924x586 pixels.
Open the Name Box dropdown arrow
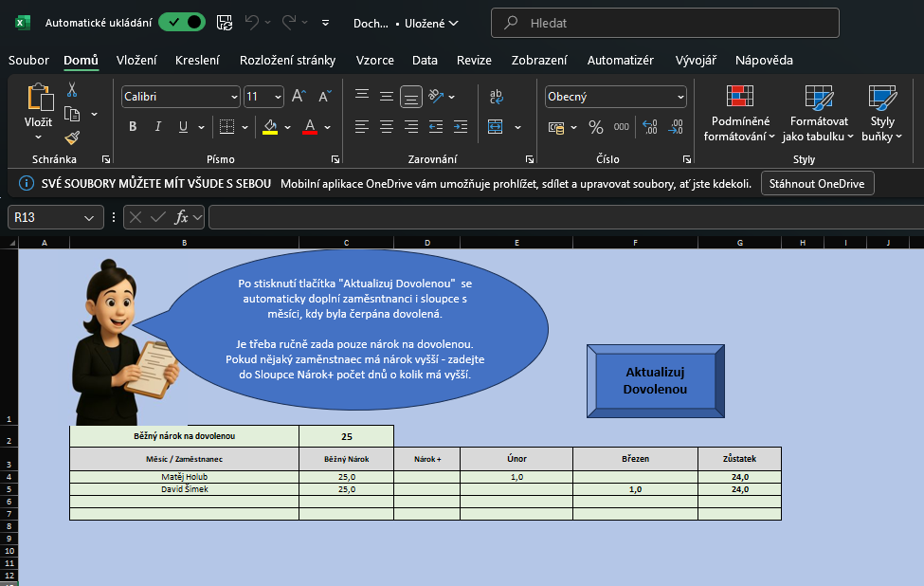90,218
